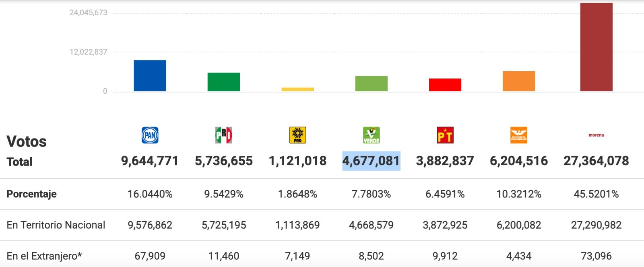This screenshot has width=644, height=267.
Task: Click the Movimiento Ciudadano logo
Action: point(519,135)
